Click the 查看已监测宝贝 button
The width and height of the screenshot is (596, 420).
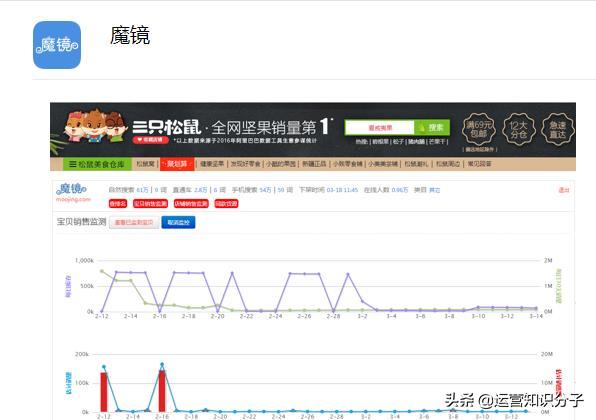click(x=134, y=222)
